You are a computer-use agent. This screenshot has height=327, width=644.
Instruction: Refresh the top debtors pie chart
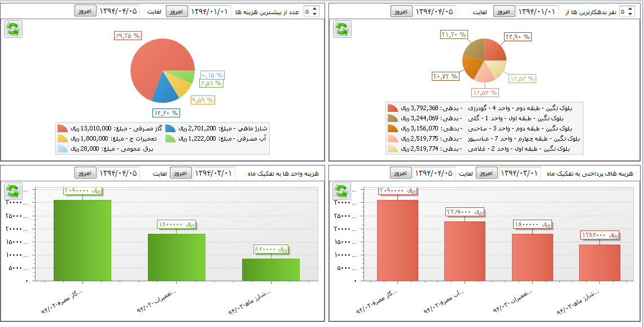[341, 29]
